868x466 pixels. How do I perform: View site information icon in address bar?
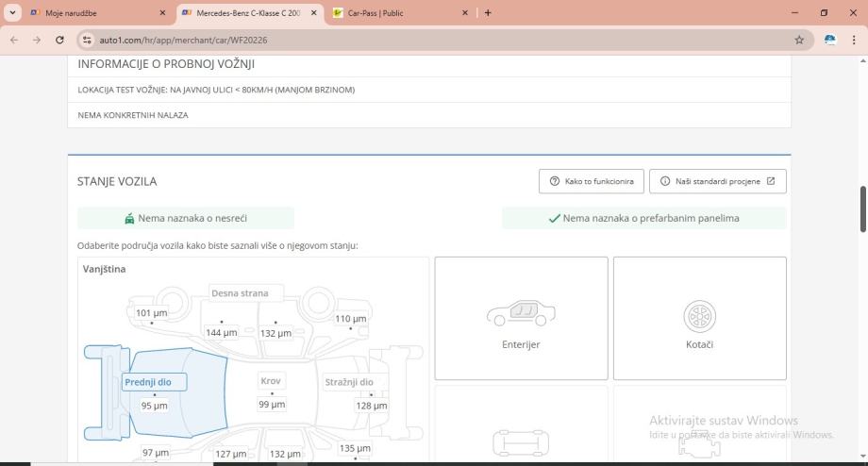[87, 40]
